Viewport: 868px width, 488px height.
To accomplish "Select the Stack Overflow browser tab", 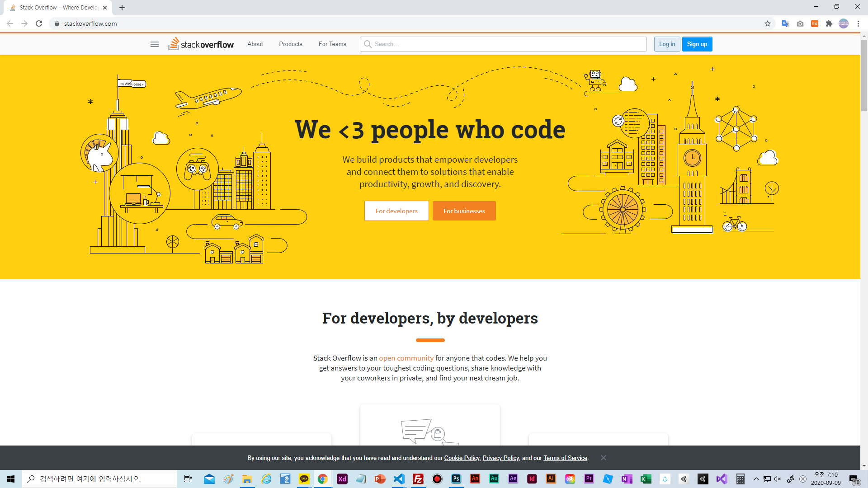I will (58, 8).
